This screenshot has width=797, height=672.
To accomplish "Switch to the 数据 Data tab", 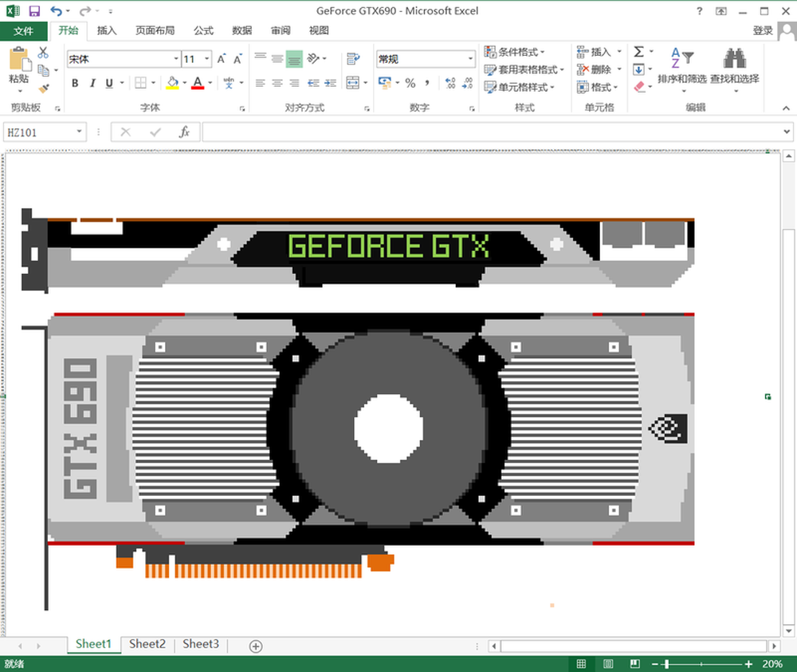I will click(242, 30).
